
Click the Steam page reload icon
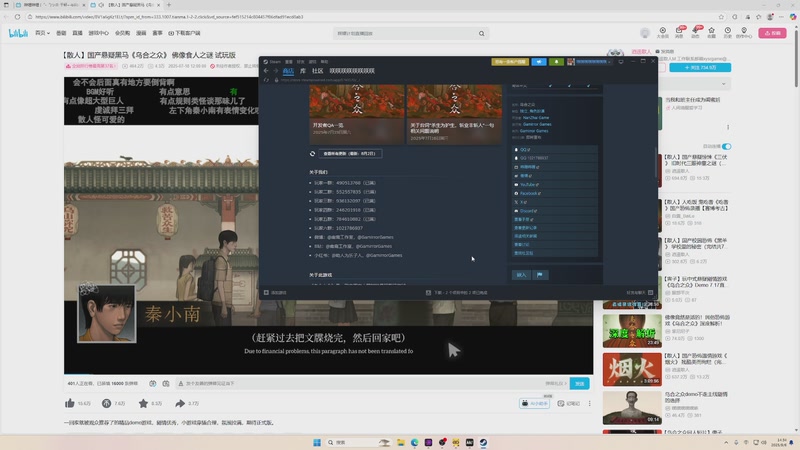point(266,80)
